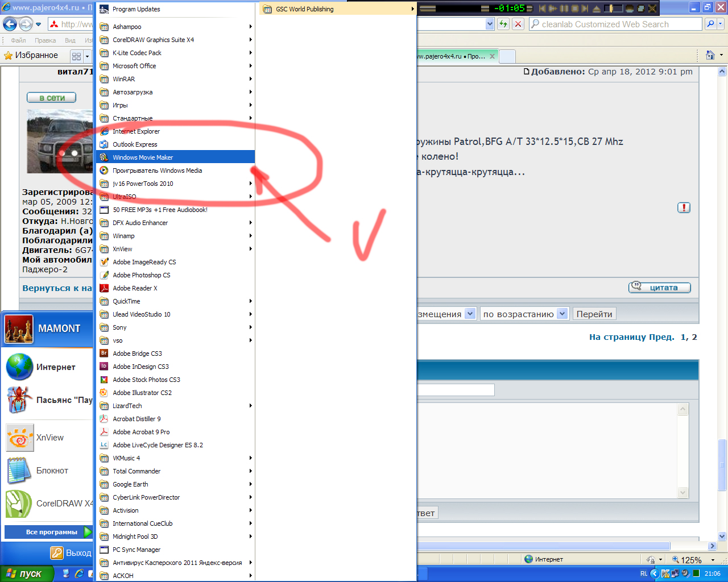Expand the Total Commander folder
This screenshot has height=582, width=728.
click(176, 471)
